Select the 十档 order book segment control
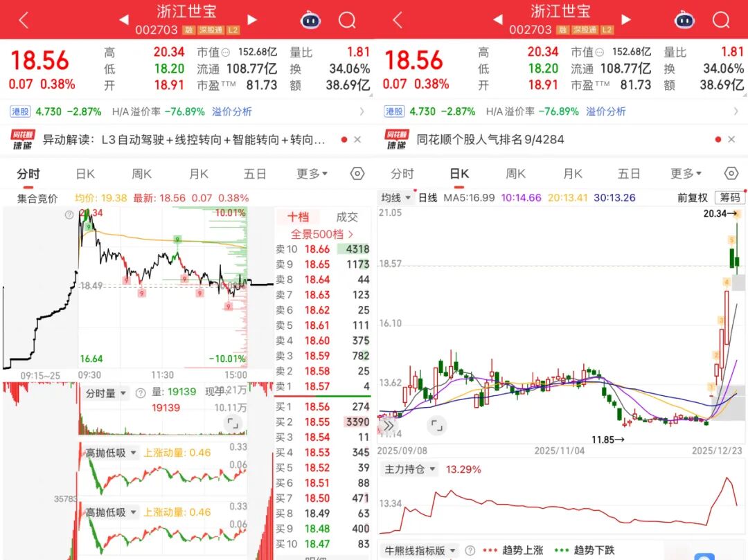Screen dimensions: 748x560 [x=298, y=217]
